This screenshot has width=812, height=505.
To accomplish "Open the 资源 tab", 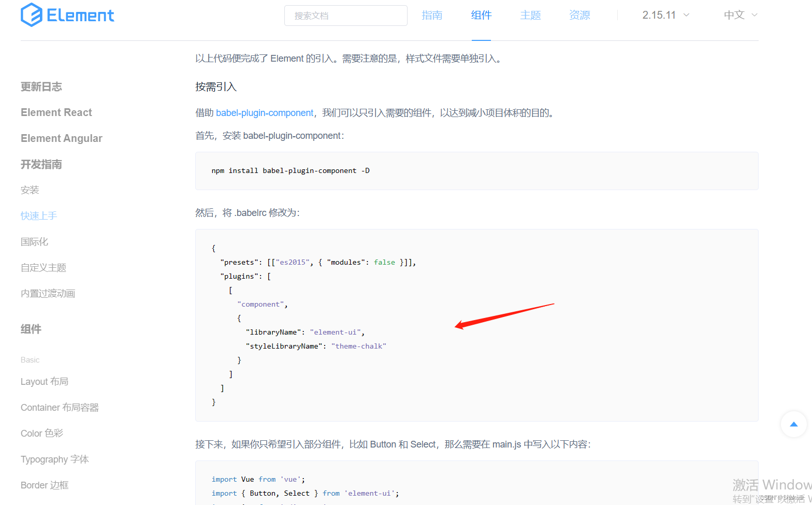I will pos(579,16).
